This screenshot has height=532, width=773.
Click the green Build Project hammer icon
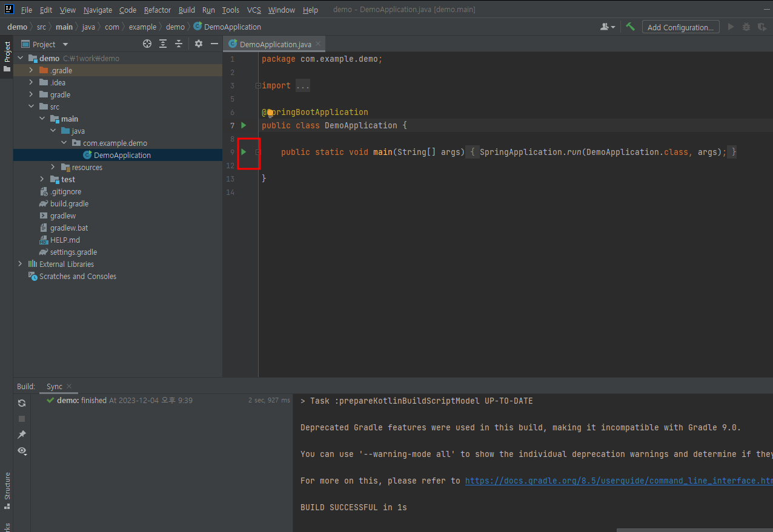(x=630, y=27)
